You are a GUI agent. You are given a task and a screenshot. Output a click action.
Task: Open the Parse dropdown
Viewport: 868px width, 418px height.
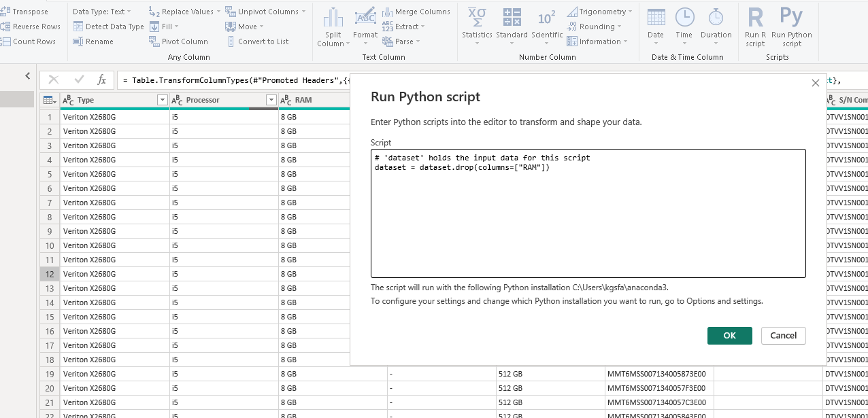click(401, 41)
